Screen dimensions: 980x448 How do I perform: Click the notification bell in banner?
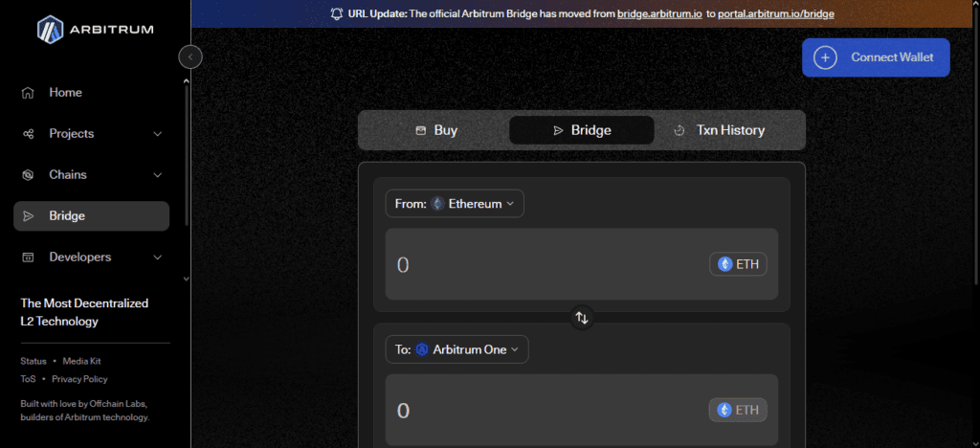point(337,14)
